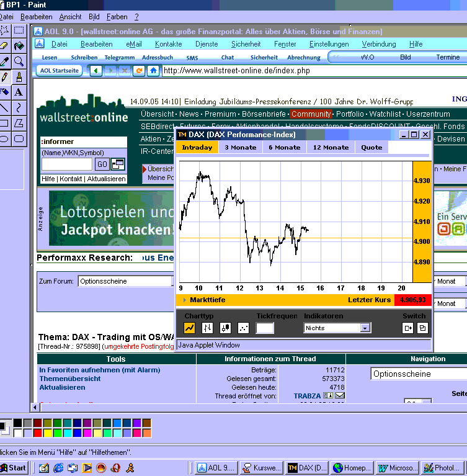Image resolution: width=467 pixels, height=476 pixels.
Task: Select the orange swatch at palette end
Action: pos(147,433)
